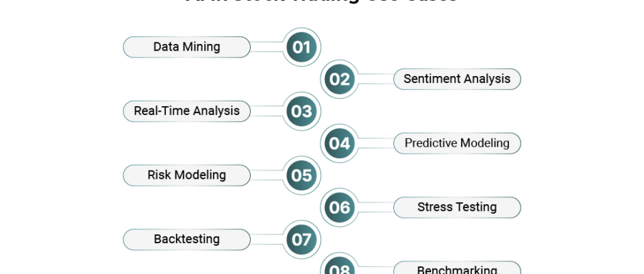Click connector line between Backtesting and 07
The width and height of the screenshot is (644, 274).
coord(267,240)
